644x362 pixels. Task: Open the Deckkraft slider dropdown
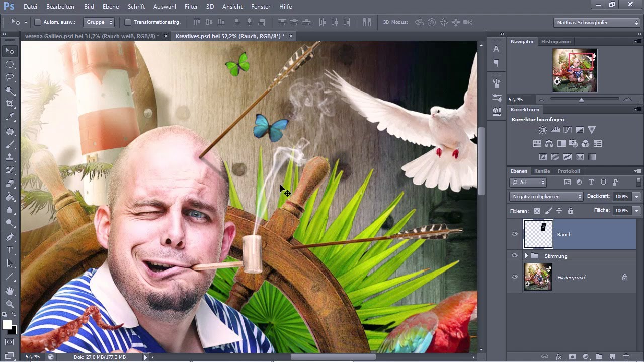pos(637,197)
